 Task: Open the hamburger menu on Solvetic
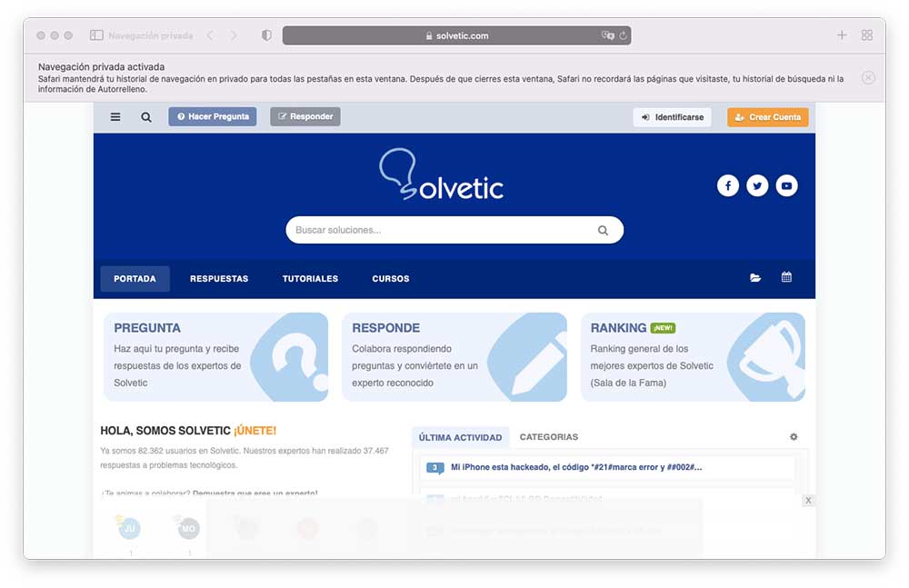click(x=115, y=117)
